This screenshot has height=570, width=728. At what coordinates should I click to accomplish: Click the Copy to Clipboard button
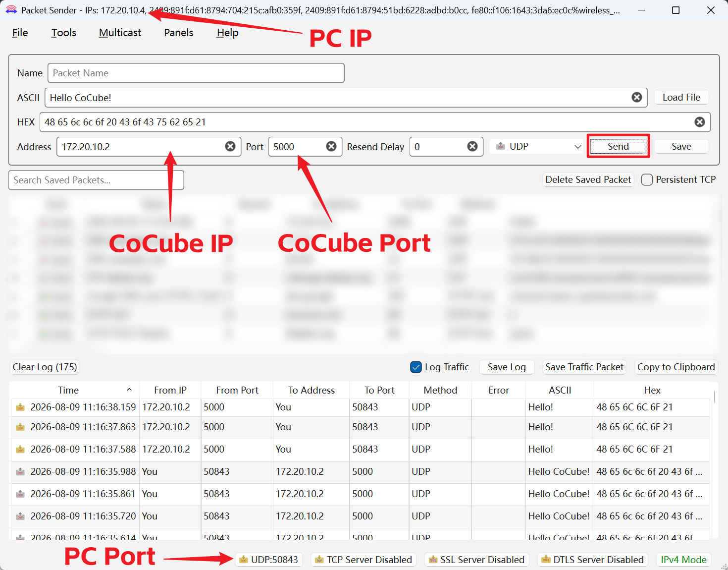(676, 367)
